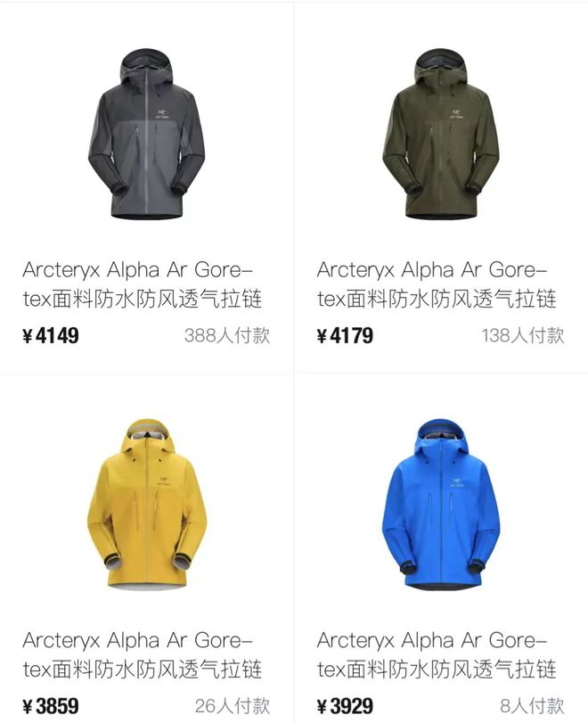Image resolution: width=588 pixels, height=723 pixels.
Task: Select the ¥3929 price label
Action: tap(345, 706)
